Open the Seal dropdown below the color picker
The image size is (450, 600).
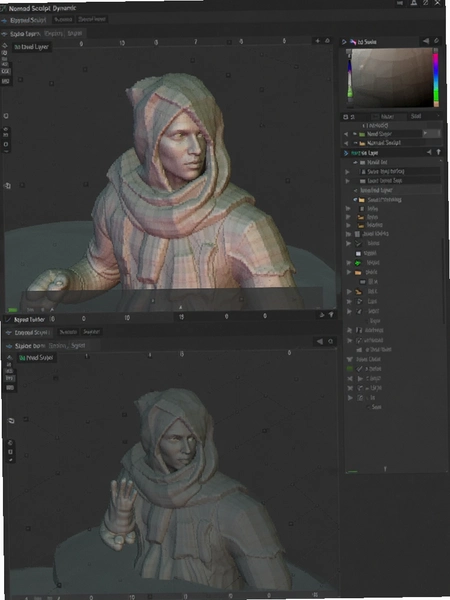[x=424, y=116]
